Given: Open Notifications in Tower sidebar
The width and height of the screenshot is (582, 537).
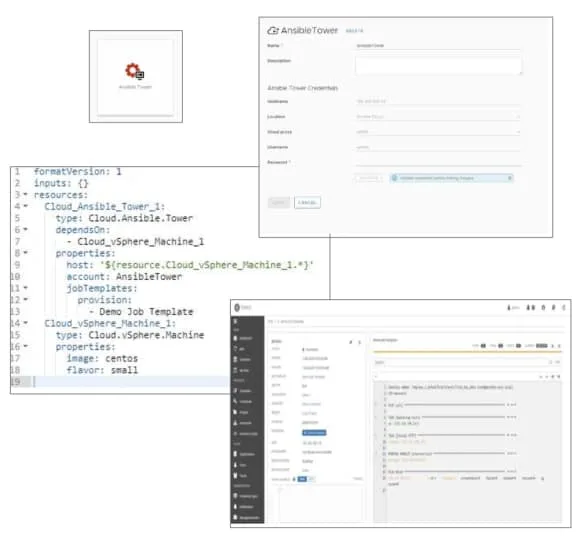Looking at the screenshot, I should pyautogui.click(x=243, y=507).
